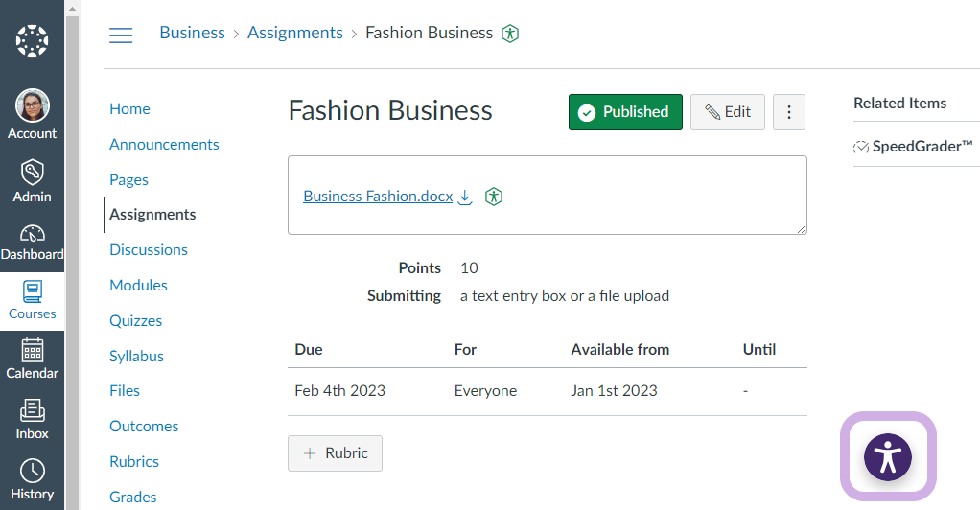Open the three-dot assignment options menu
Viewport: 980px width, 510px height.
tap(789, 112)
